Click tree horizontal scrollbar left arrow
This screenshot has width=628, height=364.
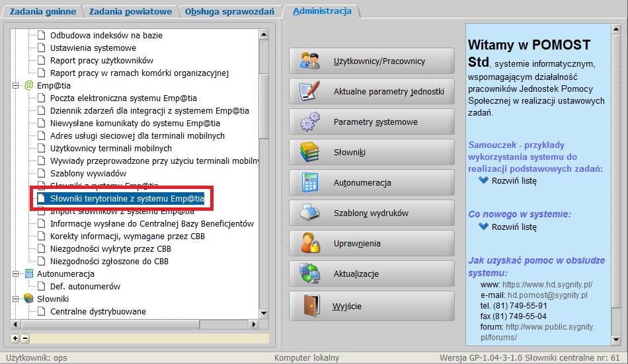pyautogui.click(x=15, y=324)
